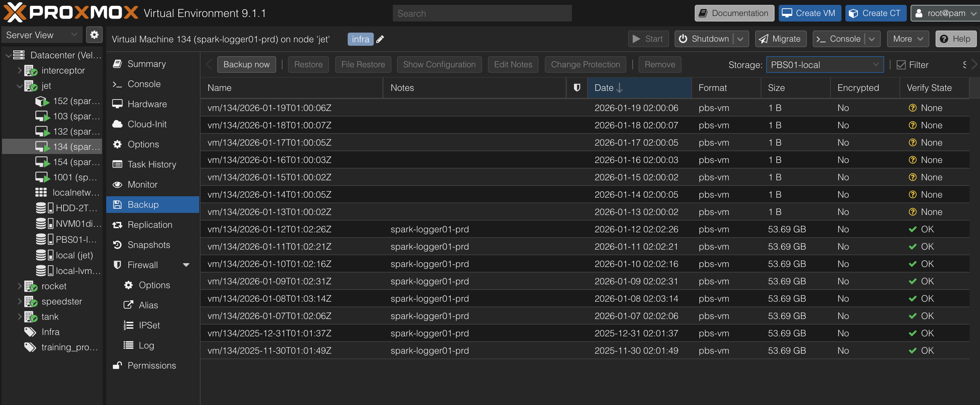Sort by the Date column header
980x405 pixels.
tap(639, 88)
